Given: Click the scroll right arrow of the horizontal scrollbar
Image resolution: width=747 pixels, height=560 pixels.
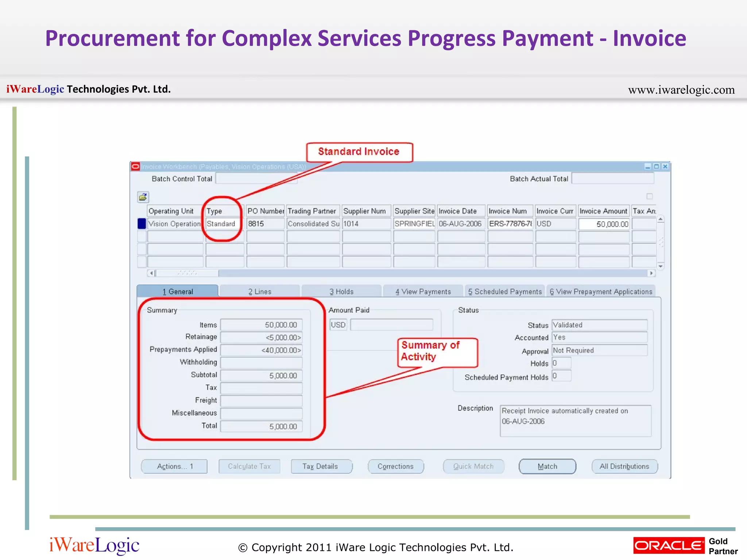Looking at the screenshot, I should pyautogui.click(x=651, y=273).
